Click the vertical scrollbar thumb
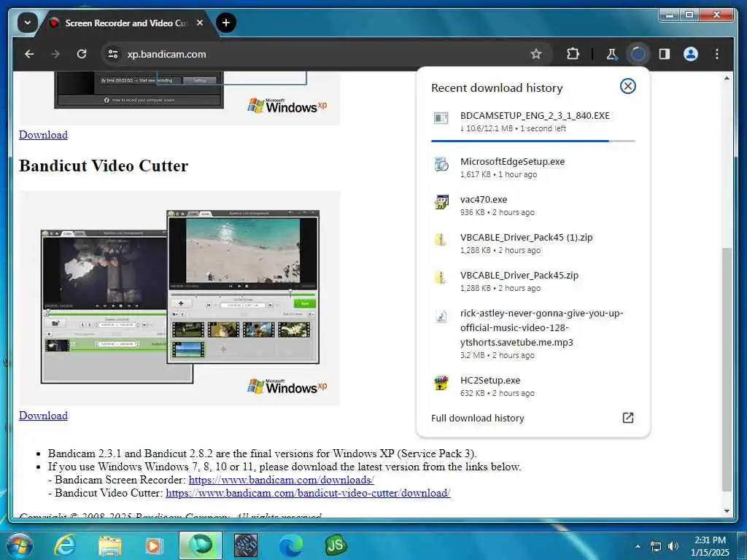The height and width of the screenshot is (560, 747). tap(727, 369)
